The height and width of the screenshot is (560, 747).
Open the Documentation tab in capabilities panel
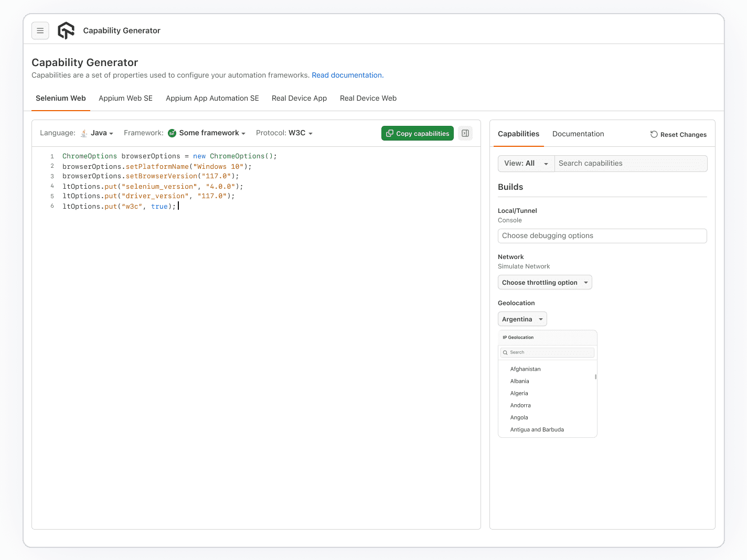[578, 134]
